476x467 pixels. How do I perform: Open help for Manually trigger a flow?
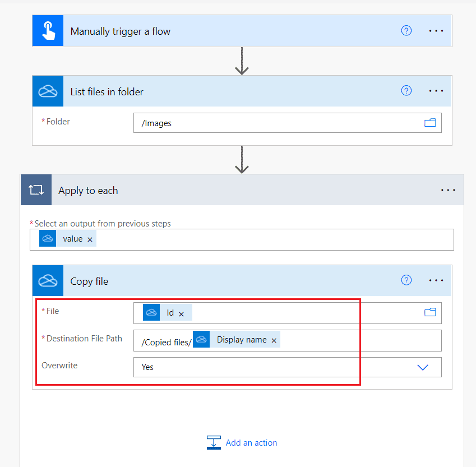pos(406,31)
